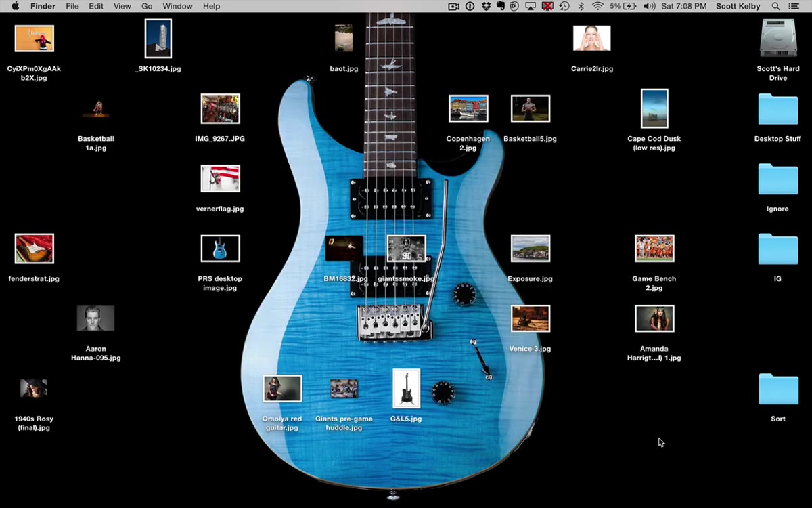Select the Carrie2lr.jpg file
Image resolution: width=812 pixels, height=508 pixels.
coord(592,39)
